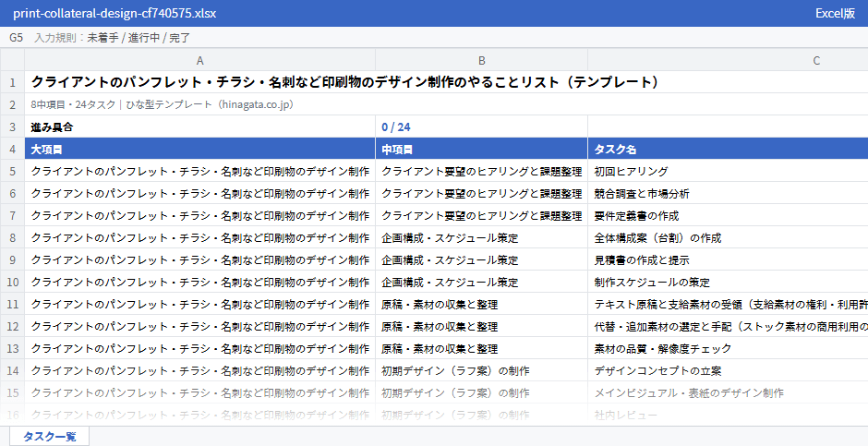Select cell B14 初期デザイン（ラフ案）の制作
This screenshot has height=446, width=868.
coord(482,370)
